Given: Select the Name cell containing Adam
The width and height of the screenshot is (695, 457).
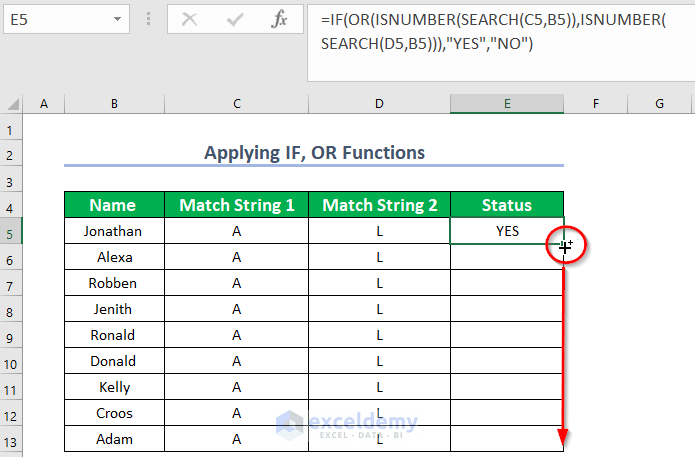Looking at the screenshot, I should [113, 439].
